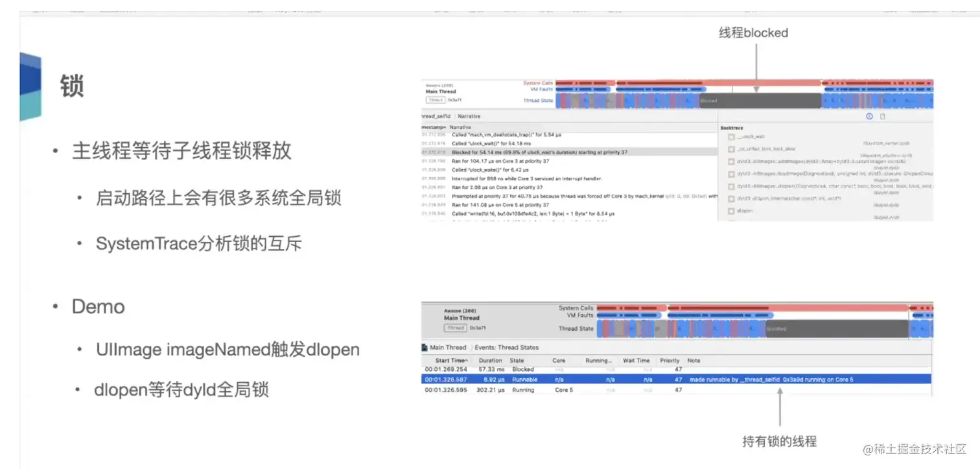Select the Thread State track label above the Narrative table
This screenshot has width=980, height=469.
coord(538,101)
